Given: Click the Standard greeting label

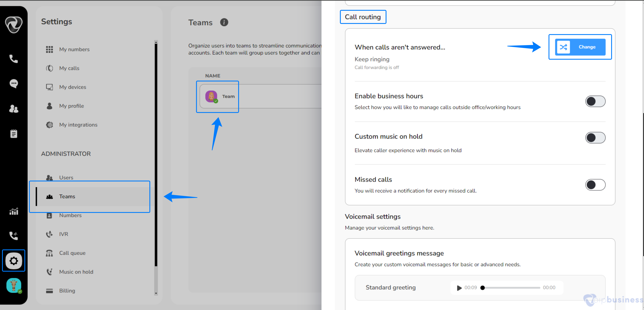Looking at the screenshot, I should pos(391,287).
